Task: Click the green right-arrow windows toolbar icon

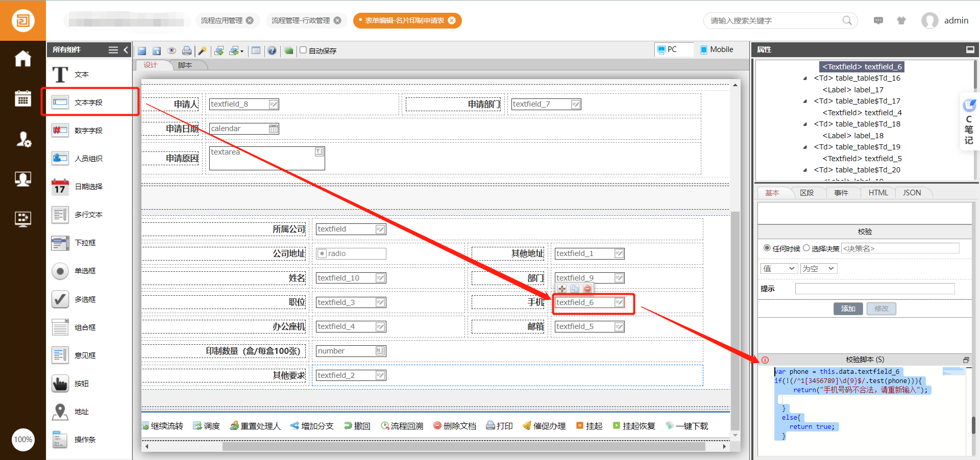Action: click(x=219, y=50)
